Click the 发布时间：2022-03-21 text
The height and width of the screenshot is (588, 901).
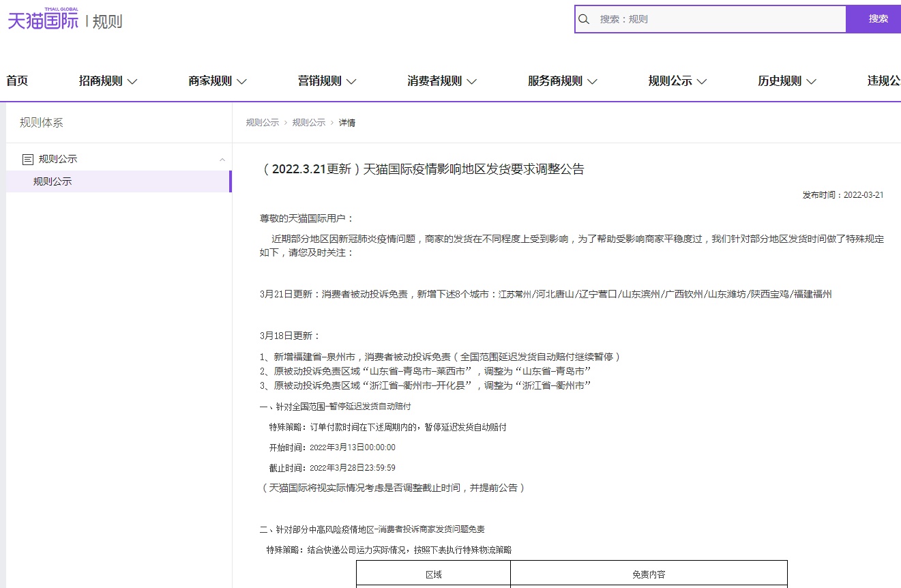click(x=843, y=195)
